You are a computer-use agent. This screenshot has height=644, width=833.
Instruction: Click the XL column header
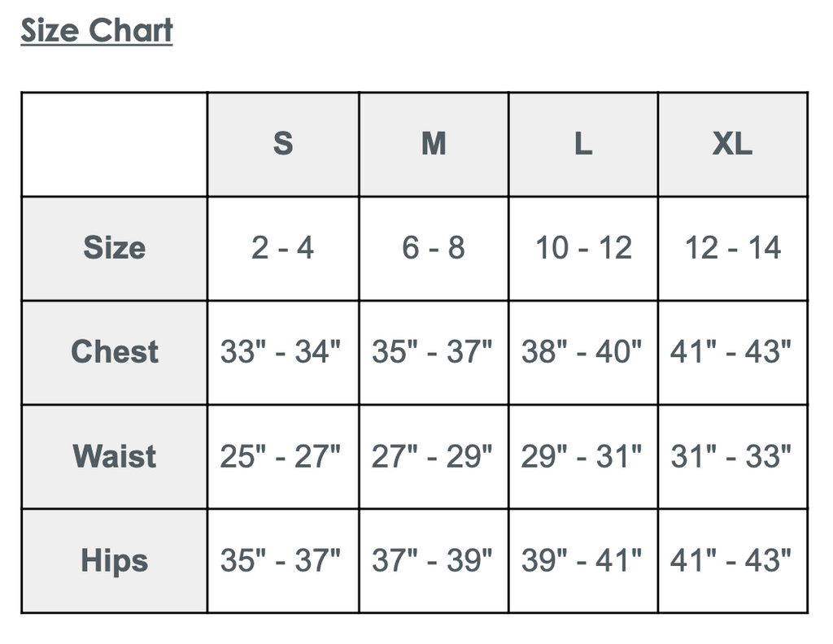click(732, 144)
